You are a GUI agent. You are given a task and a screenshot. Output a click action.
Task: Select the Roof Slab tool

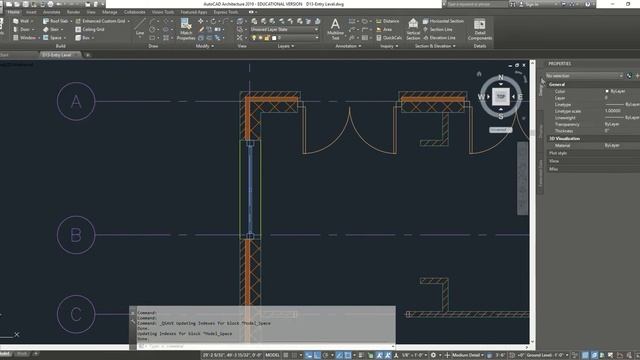pos(56,21)
